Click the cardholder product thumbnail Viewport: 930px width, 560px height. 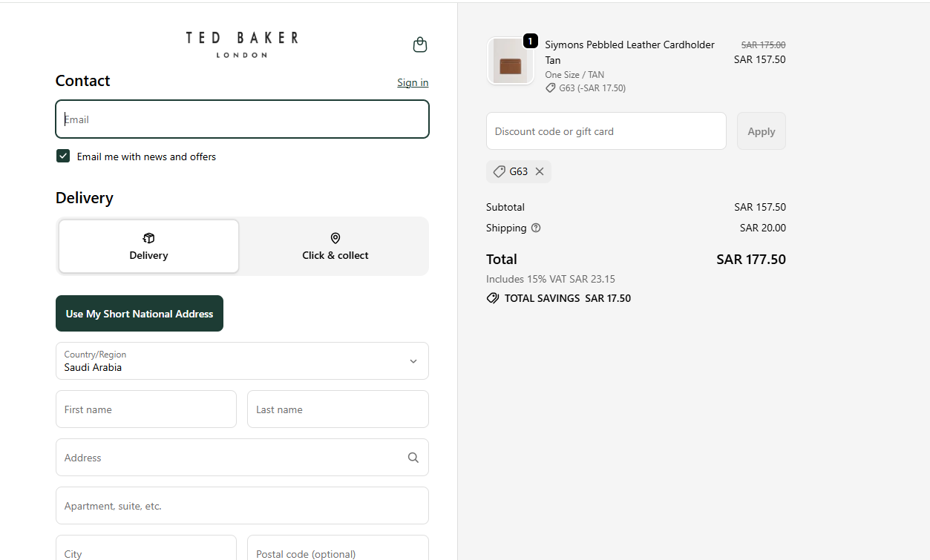pos(510,61)
